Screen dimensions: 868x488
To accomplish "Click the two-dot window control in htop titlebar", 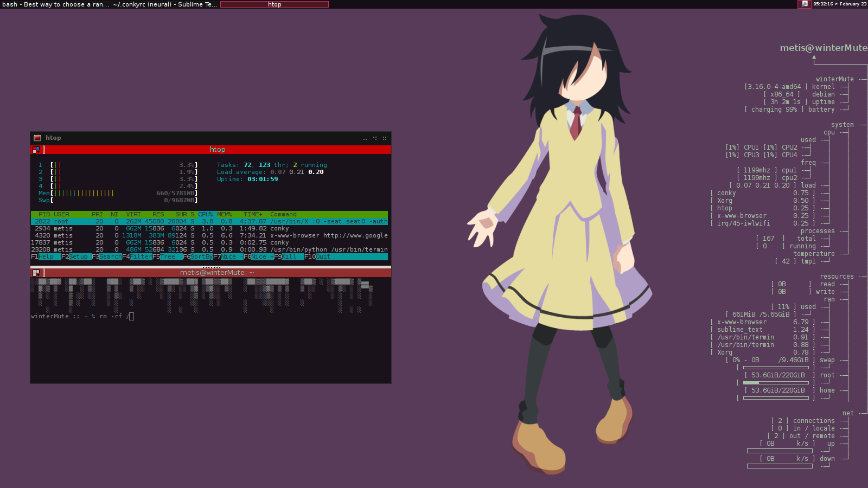I will click(x=365, y=138).
